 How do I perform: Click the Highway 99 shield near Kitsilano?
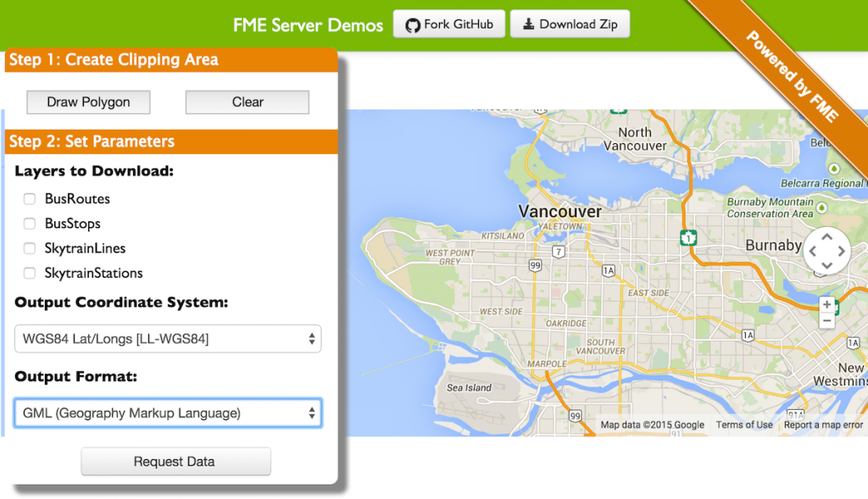point(535,265)
